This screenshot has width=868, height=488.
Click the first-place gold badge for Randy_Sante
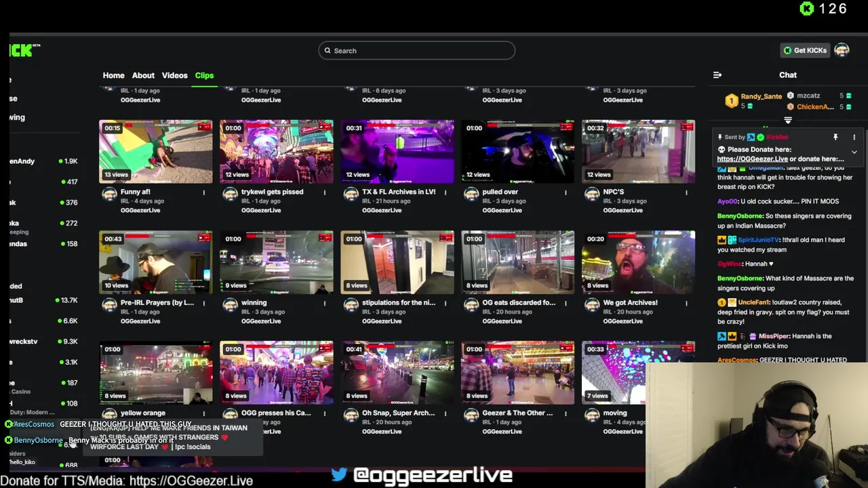(x=731, y=101)
